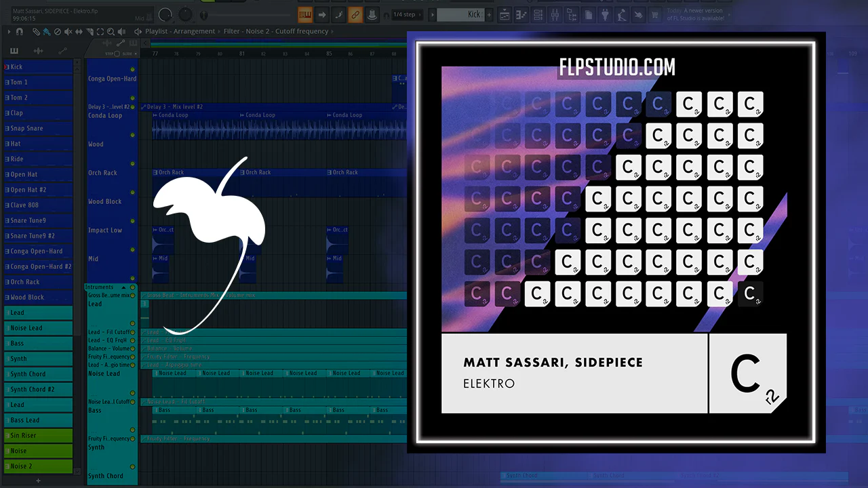
Task: Mute the Wood Block playlist track
Action: coord(132,221)
